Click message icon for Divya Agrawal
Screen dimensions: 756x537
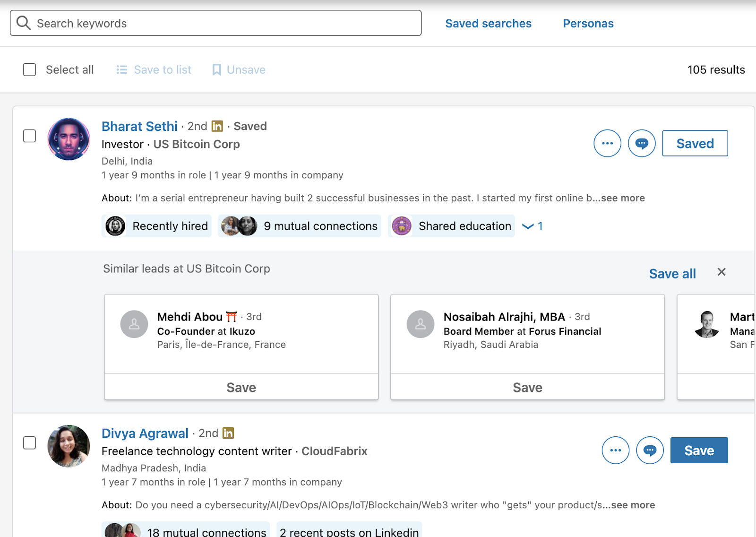coord(650,450)
